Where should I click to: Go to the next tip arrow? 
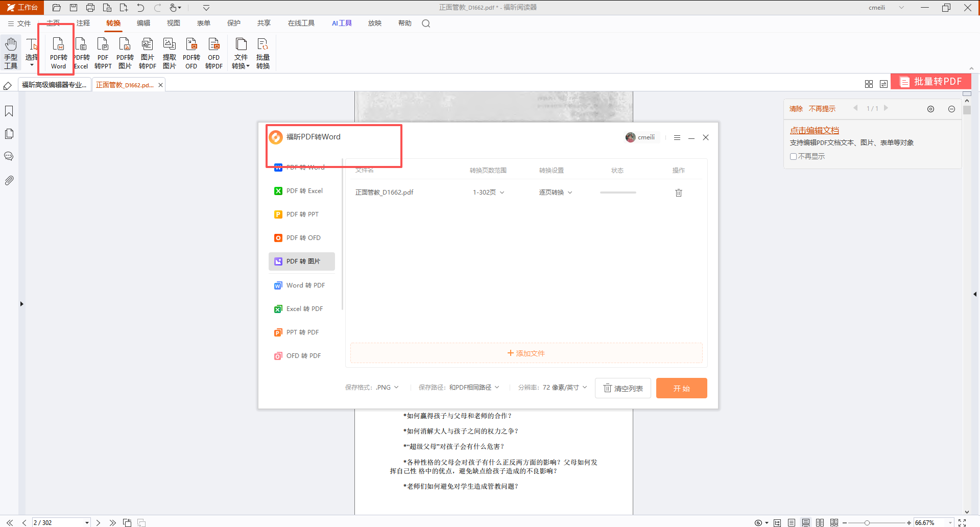(x=886, y=108)
